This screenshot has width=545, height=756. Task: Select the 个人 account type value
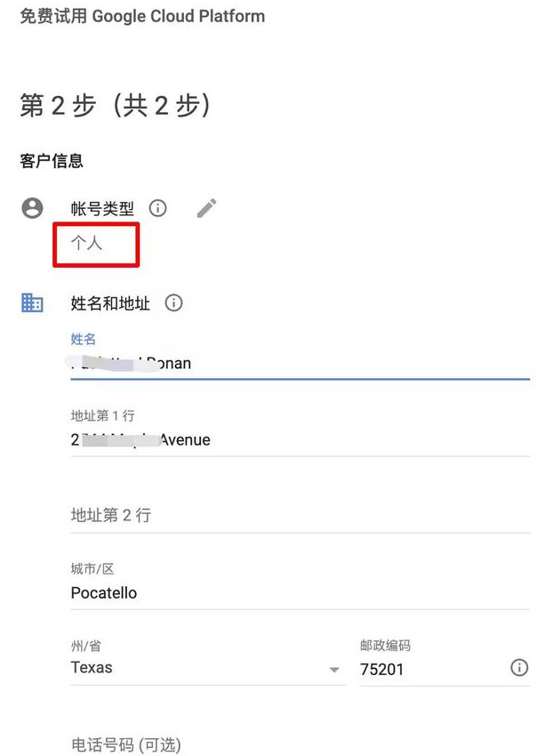click(87, 243)
